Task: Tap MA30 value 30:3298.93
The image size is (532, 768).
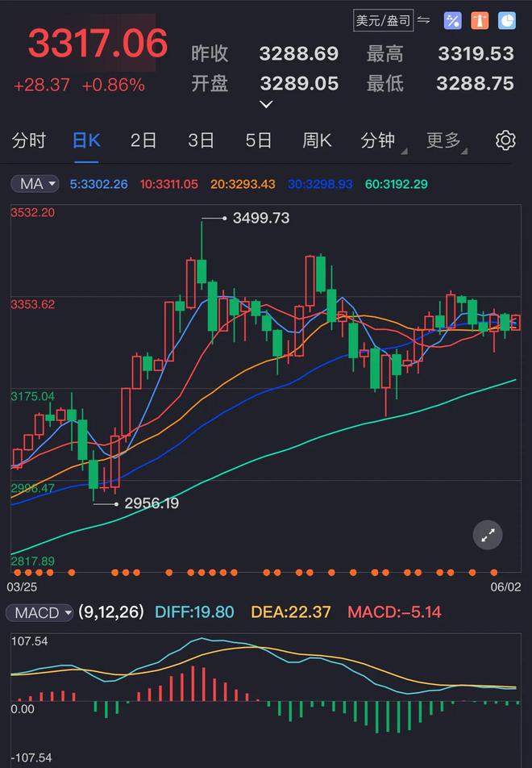Action: pos(320,184)
